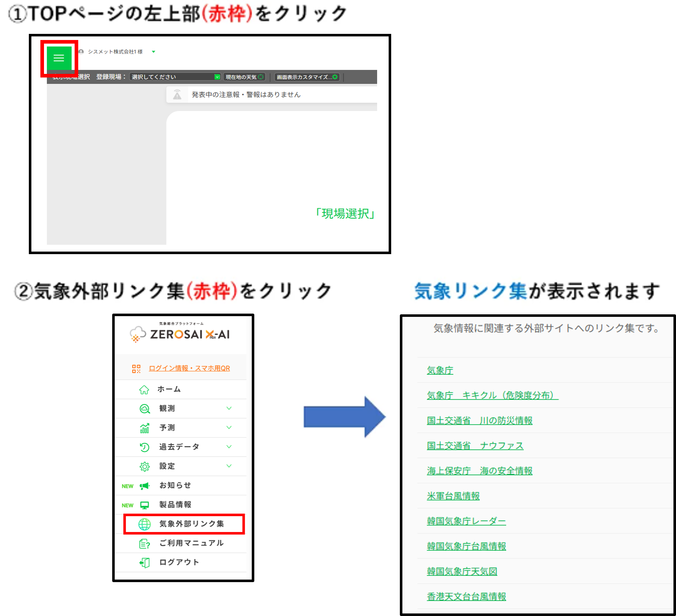Open the user account dropdown arrow
This screenshot has height=616, width=676.
(x=154, y=52)
